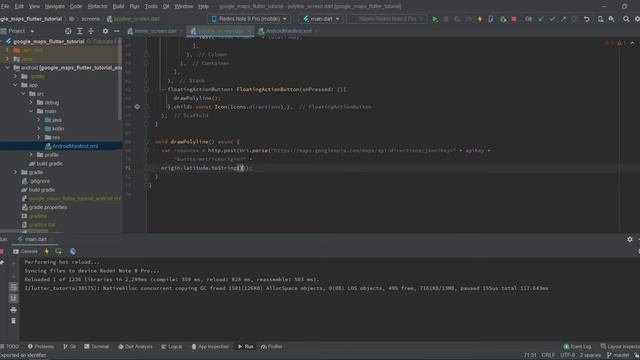
Task: Click the Git update project arrow icon
Action: coord(541,19)
